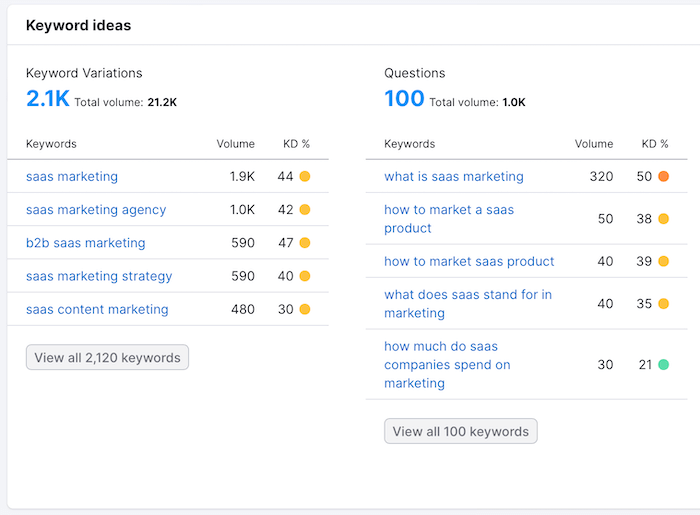Click the KD dot beside saas marketing agency
The width and height of the screenshot is (700, 515).
(305, 210)
